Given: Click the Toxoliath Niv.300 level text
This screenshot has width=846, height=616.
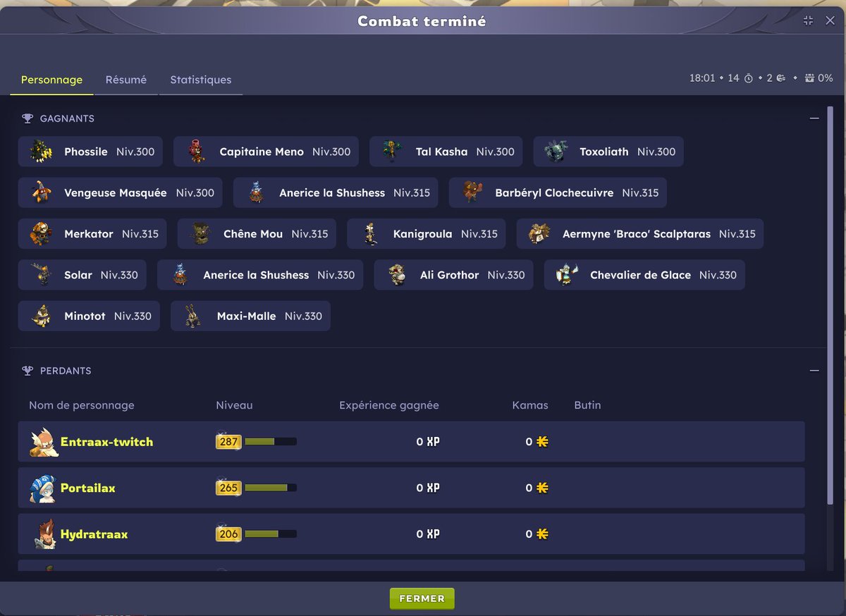Looking at the screenshot, I should click(x=656, y=152).
